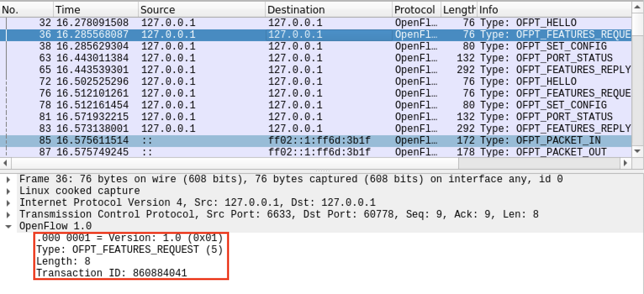Sort packets by the Protocol column header

(x=414, y=10)
